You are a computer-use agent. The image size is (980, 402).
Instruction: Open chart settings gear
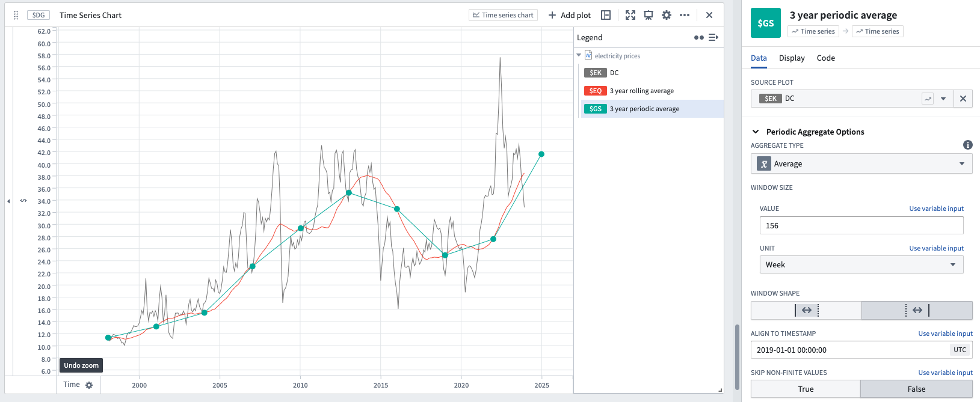tap(667, 15)
